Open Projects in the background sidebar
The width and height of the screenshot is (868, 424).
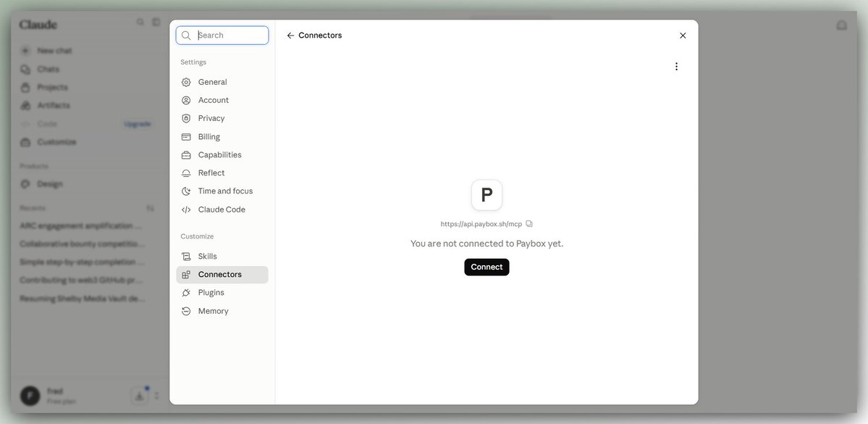pos(52,88)
